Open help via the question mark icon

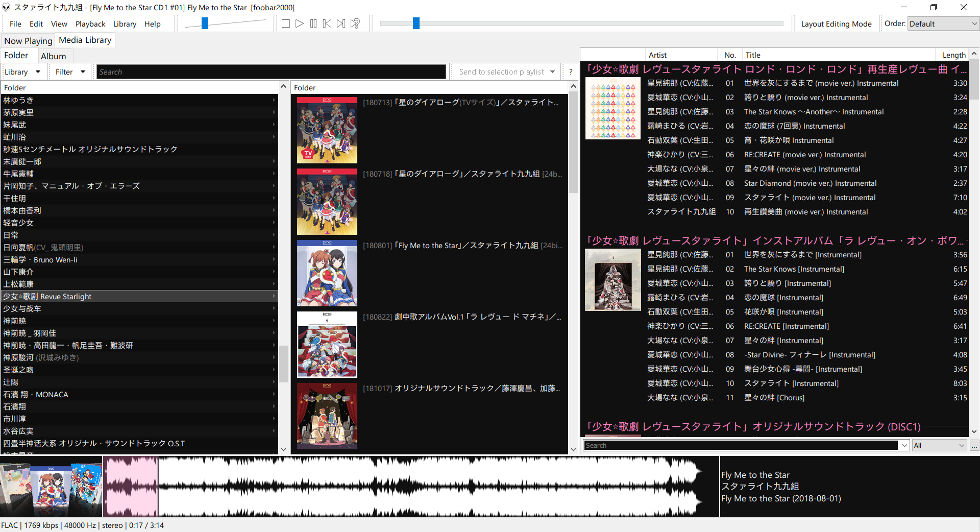tap(571, 71)
